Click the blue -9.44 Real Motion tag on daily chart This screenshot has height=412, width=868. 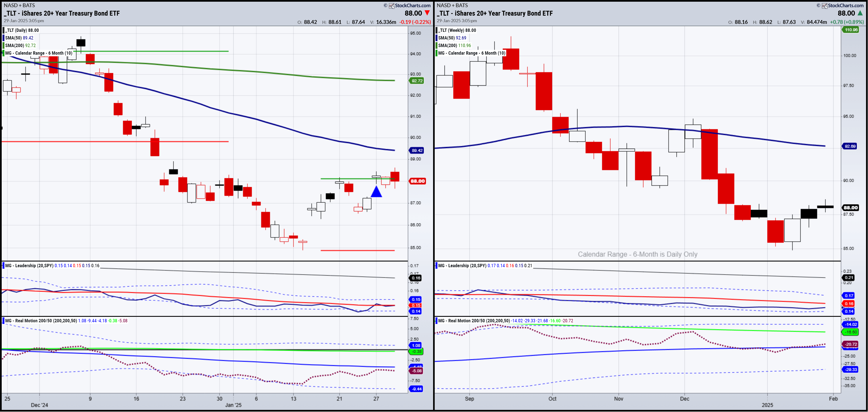pyautogui.click(x=416, y=389)
